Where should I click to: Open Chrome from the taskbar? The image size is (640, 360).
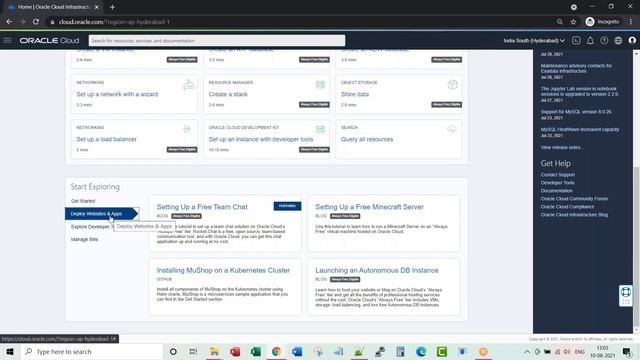coord(276,351)
